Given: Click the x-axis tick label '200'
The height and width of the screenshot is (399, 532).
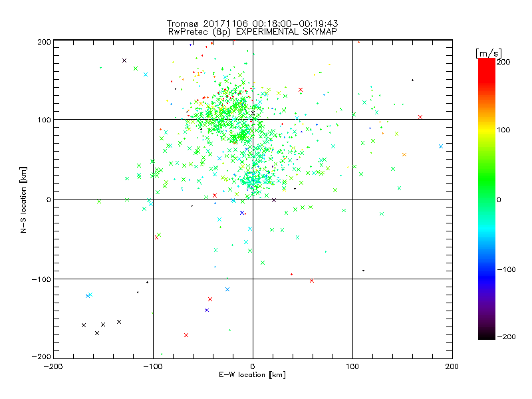Looking at the screenshot, I should [452, 366].
